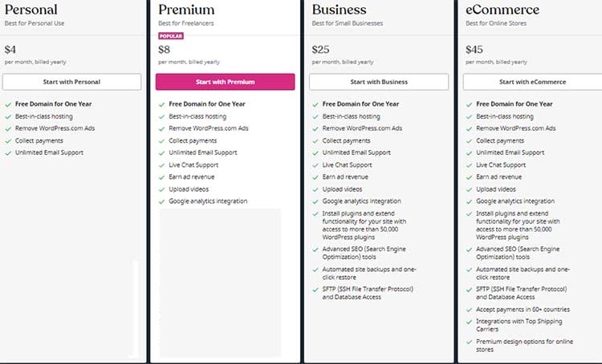Choose the Start with eCommerce button
Image resolution: width=602 pixels, height=364 pixels.
pos(531,82)
